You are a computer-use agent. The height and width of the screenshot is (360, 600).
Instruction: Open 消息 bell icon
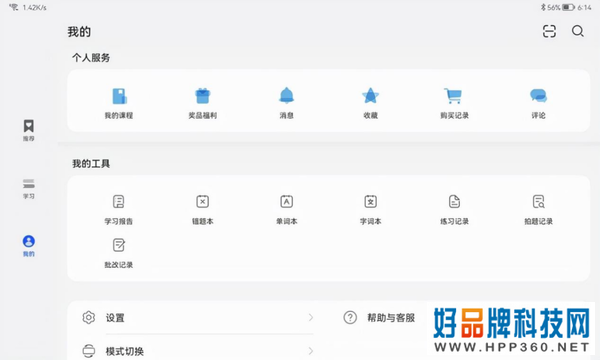pos(286,95)
